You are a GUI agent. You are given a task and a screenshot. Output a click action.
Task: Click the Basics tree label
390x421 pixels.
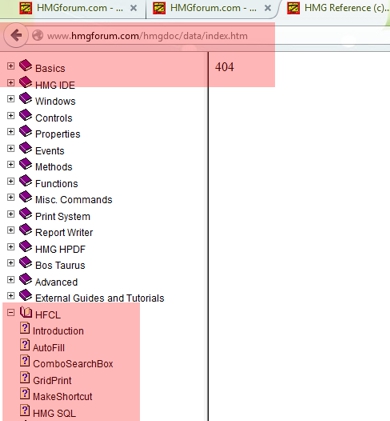click(50, 68)
